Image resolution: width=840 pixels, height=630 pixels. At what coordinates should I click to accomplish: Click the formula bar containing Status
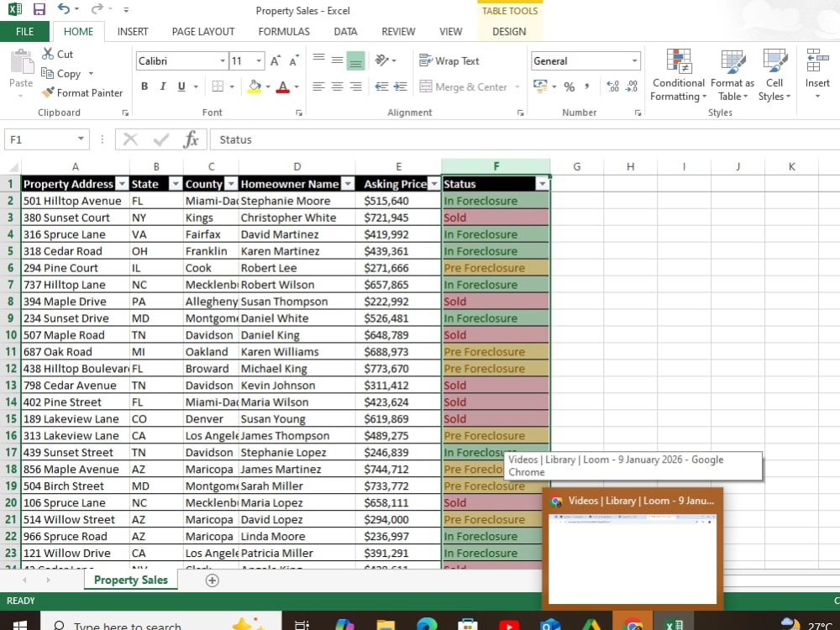click(525, 139)
